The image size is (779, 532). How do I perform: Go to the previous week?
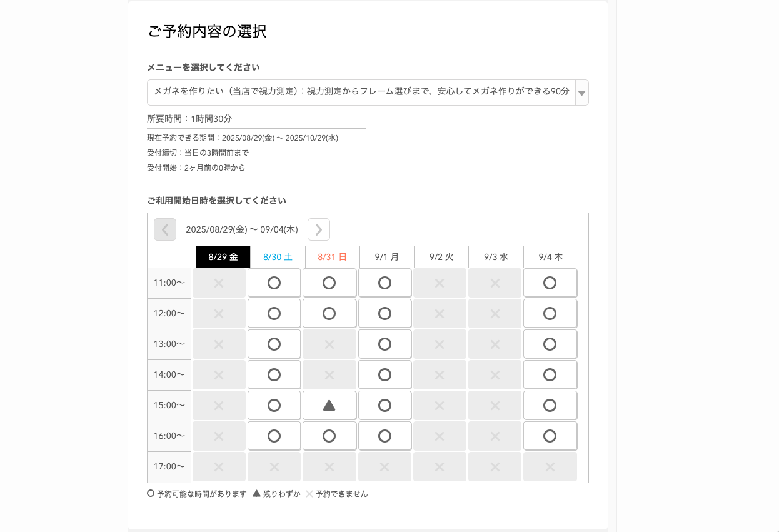165,229
